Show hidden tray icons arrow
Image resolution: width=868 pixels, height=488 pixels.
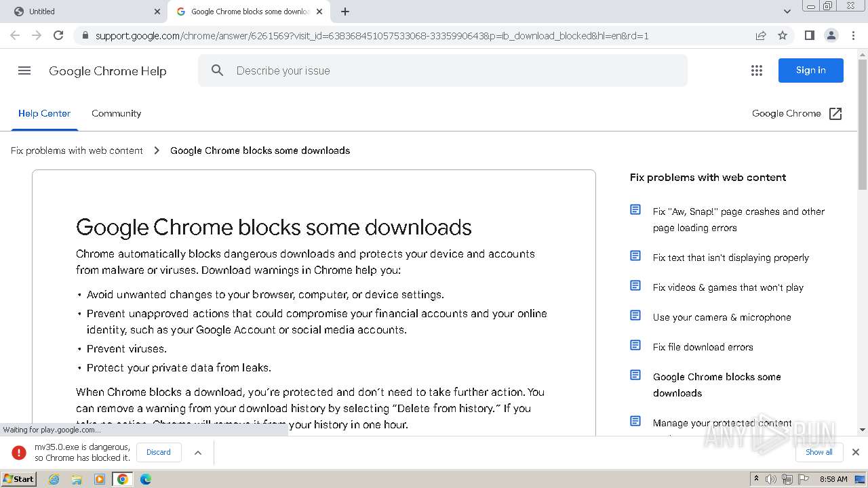click(756, 479)
